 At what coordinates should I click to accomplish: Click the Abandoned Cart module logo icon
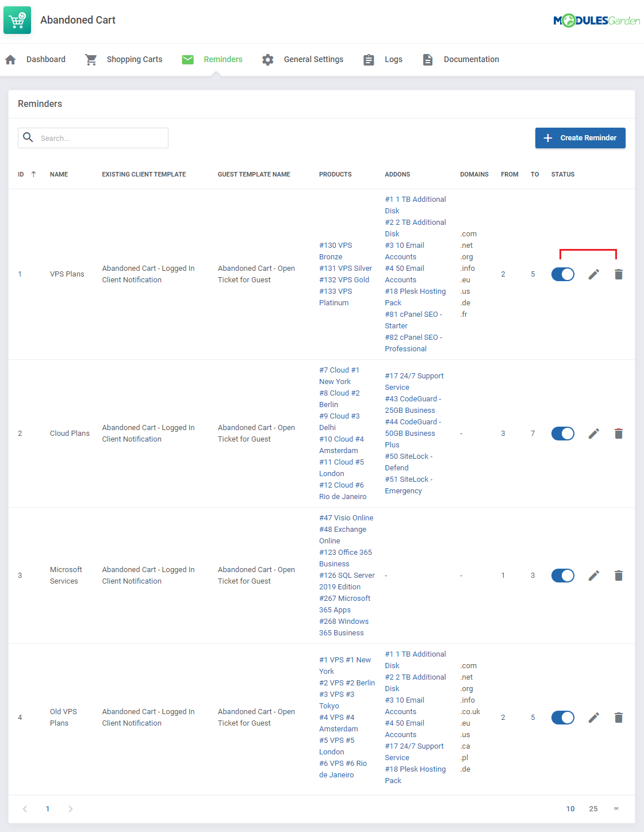(17, 20)
